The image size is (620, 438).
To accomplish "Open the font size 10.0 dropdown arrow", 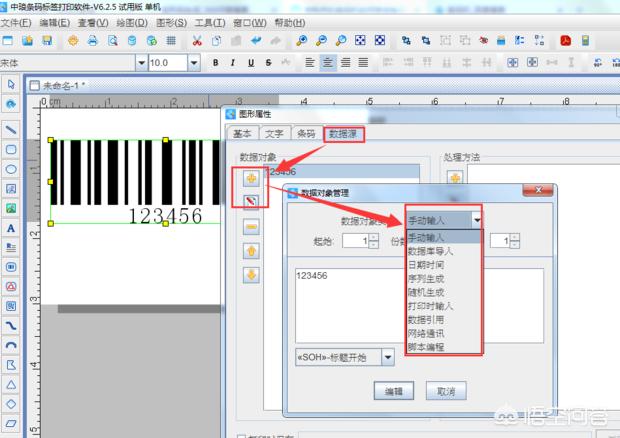I will tap(194, 63).
